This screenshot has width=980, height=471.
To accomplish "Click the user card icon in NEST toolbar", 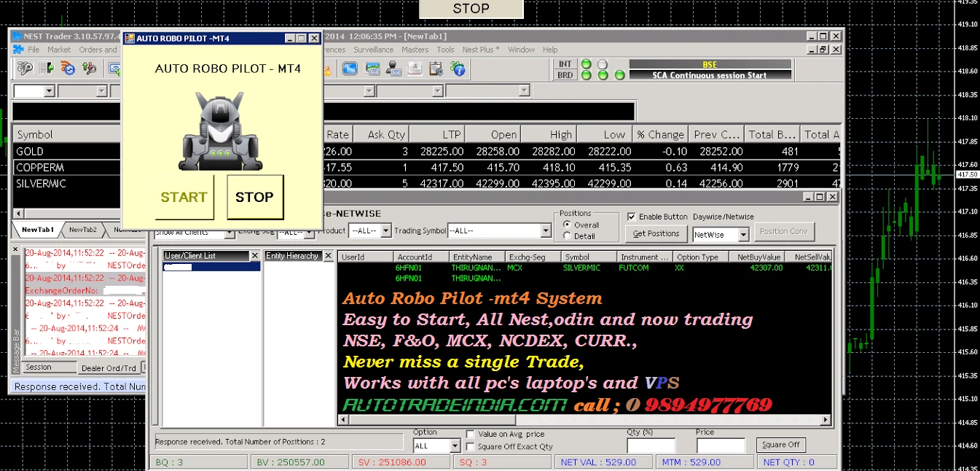I will click(x=393, y=69).
